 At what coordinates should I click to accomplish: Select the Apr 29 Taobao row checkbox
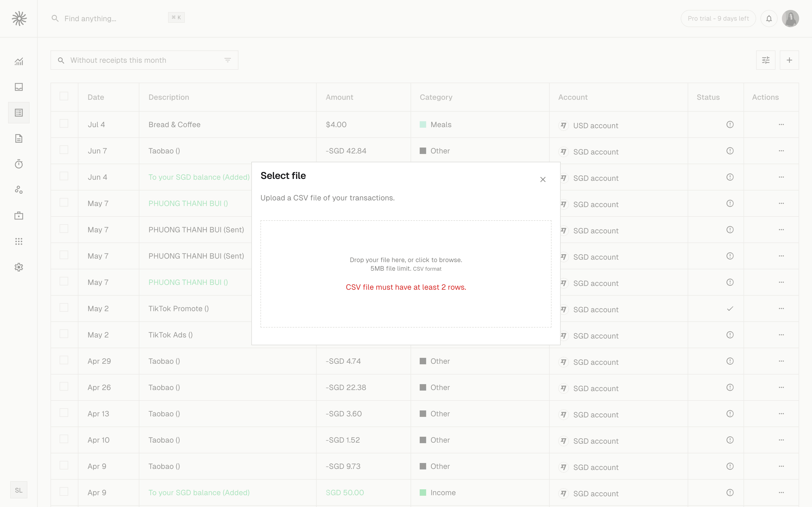tap(64, 360)
